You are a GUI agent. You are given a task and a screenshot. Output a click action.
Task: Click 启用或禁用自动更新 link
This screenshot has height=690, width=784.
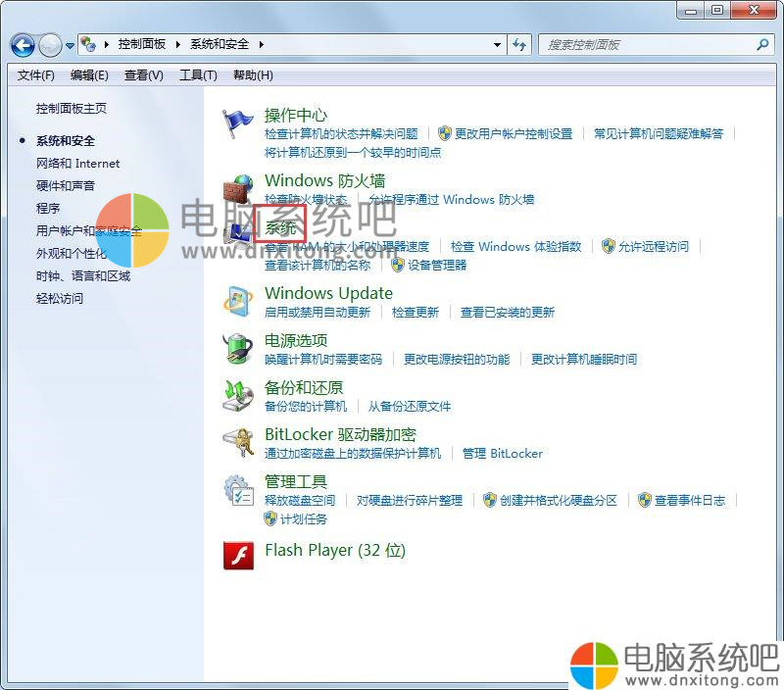(318, 313)
